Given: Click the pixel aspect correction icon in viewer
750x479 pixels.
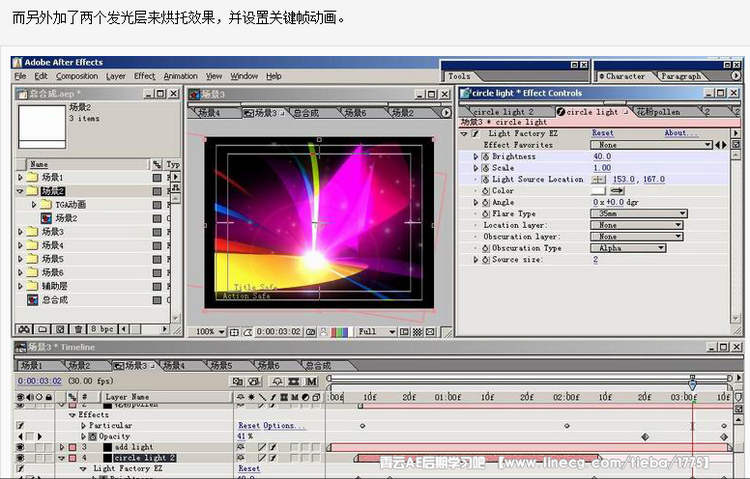Looking at the screenshot, I should [x=430, y=332].
